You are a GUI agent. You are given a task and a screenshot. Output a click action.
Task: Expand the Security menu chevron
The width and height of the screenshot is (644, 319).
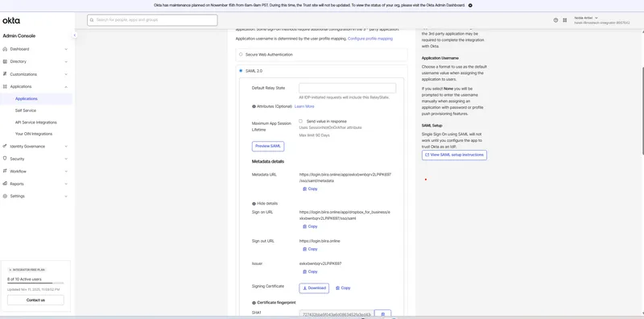coord(66,159)
